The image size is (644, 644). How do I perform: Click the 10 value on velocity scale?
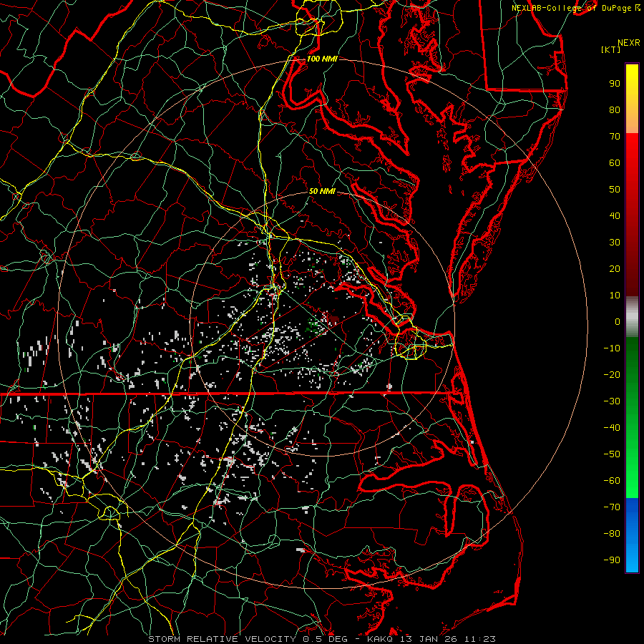pyautogui.click(x=615, y=296)
